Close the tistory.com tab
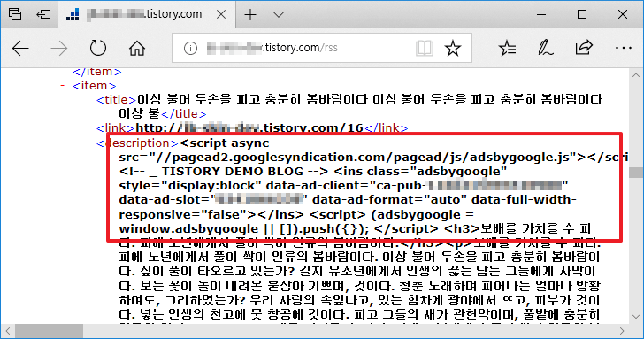This screenshot has width=644, height=339. pos(221,15)
